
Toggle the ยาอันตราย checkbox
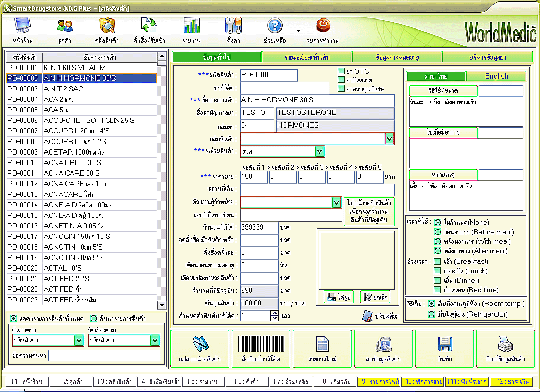point(342,80)
